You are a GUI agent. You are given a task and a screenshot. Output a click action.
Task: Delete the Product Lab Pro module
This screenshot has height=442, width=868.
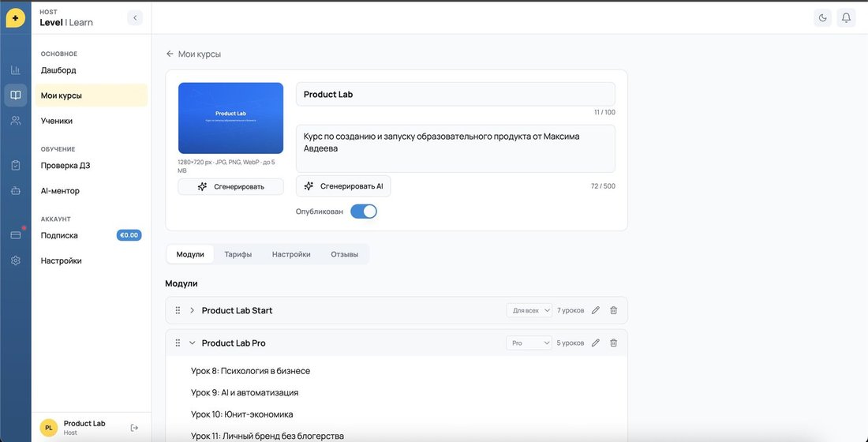pos(613,343)
